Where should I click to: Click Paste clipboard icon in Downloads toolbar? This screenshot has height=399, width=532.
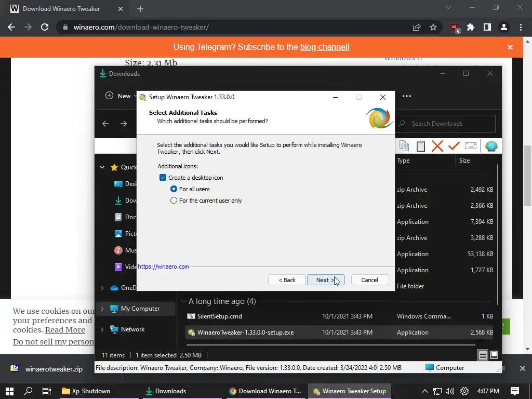(x=421, y=146)
